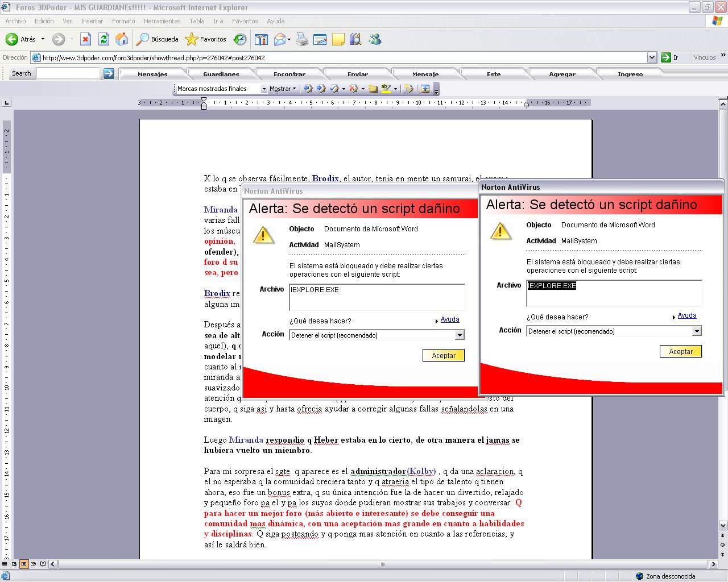Viewport: 728px width, 582px height.
Task: Open the Formato menu
Action: [x=123, y=21]
